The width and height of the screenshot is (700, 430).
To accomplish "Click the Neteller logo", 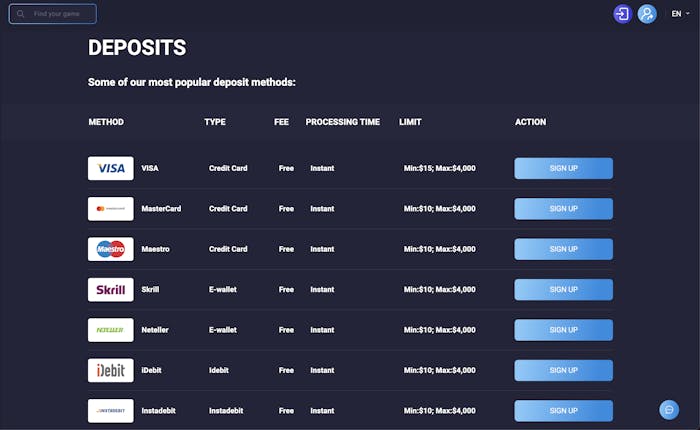I will [x=111, y=330].
